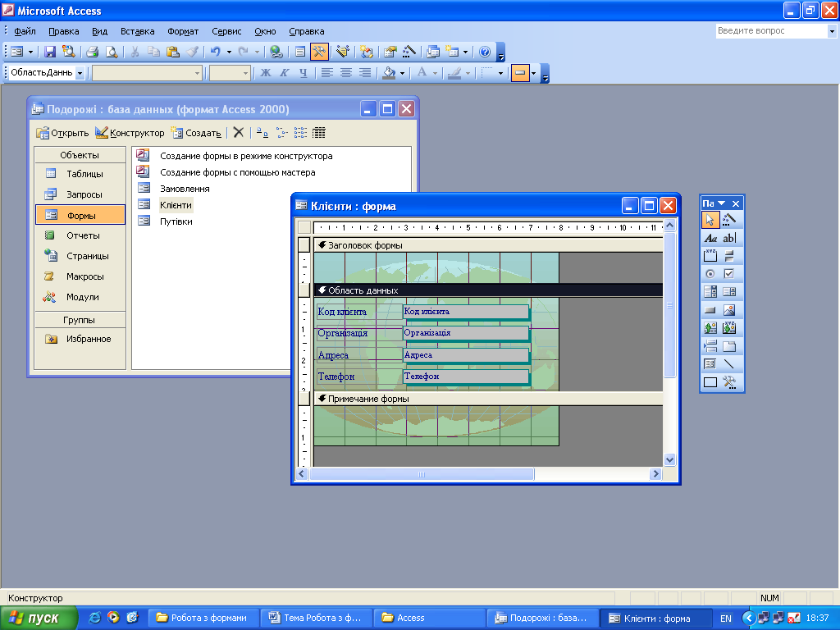Toggle Underline (Ч) formatting
840x630 pixels.
click(x=304, y=73)
